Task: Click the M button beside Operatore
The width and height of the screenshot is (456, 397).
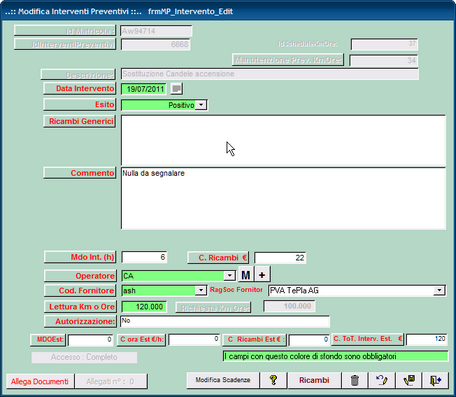Action: tap(246, 275)
